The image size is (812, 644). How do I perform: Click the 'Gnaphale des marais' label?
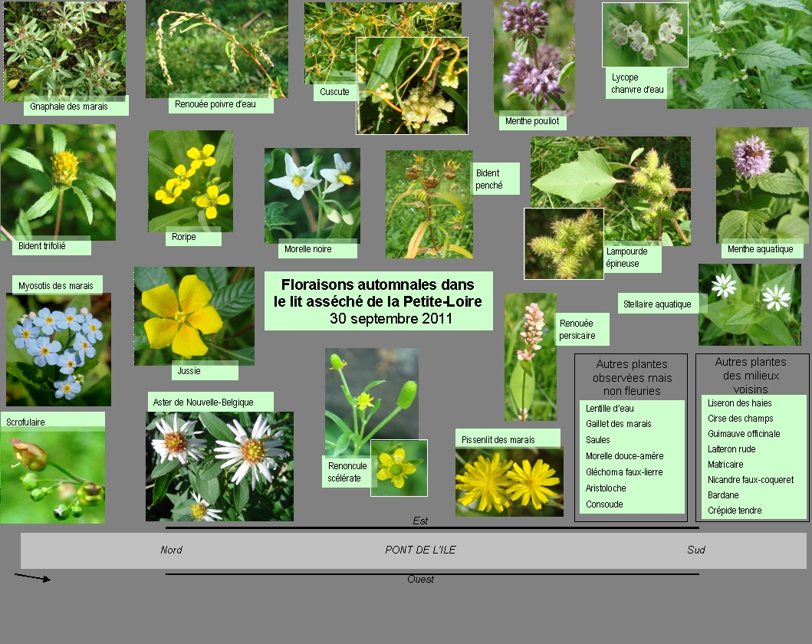click(x=67, y=107)
